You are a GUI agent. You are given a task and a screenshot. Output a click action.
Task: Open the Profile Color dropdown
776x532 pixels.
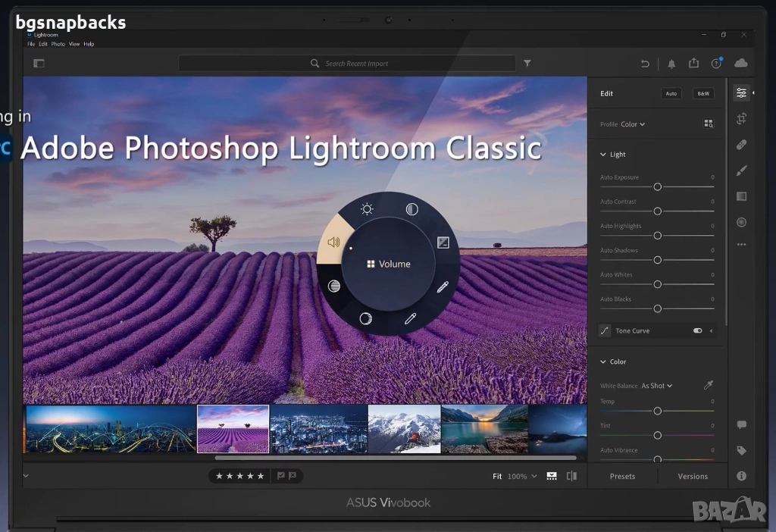pos(633,124)
